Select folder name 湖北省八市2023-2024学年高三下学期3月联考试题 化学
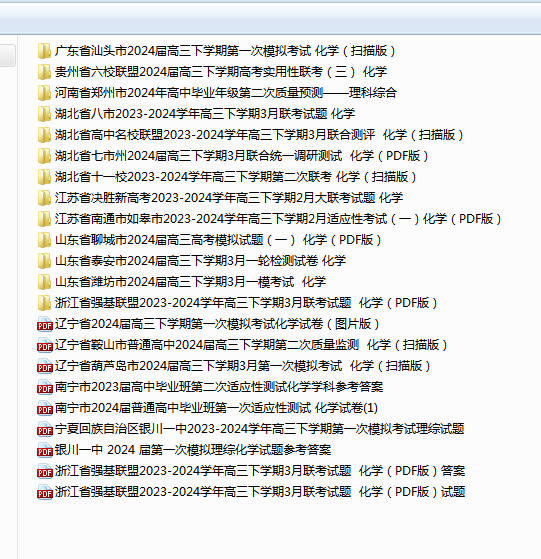The height and width of the screenshot is (559, 541). click(205, 114)
